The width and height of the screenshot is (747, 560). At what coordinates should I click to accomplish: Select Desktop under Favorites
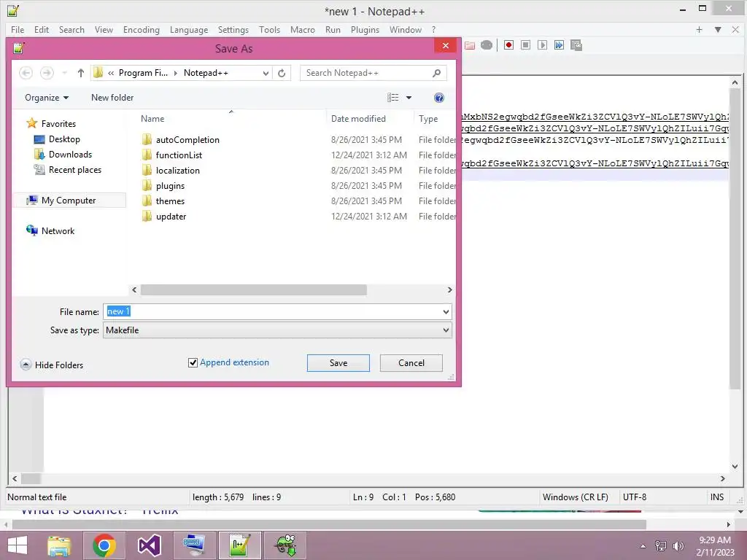[x=64, y=139]
